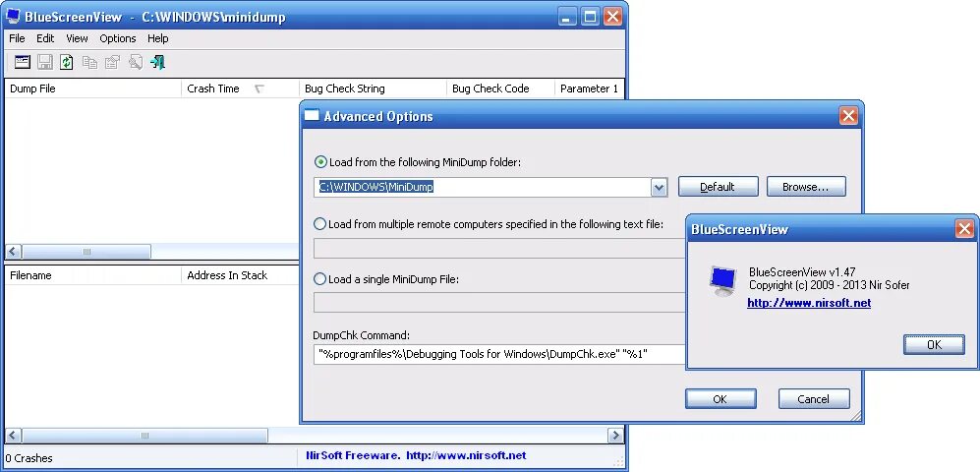Open Advanced Options toolbar icon
Viewport: 980px width, 472px height.
[x=23, y=62]
